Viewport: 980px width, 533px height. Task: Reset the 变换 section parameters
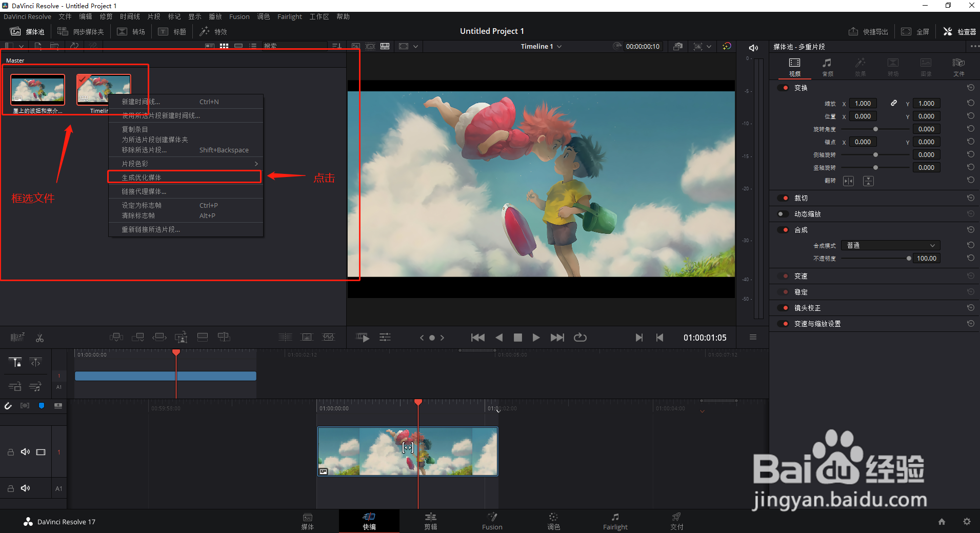tap(970, 88)
